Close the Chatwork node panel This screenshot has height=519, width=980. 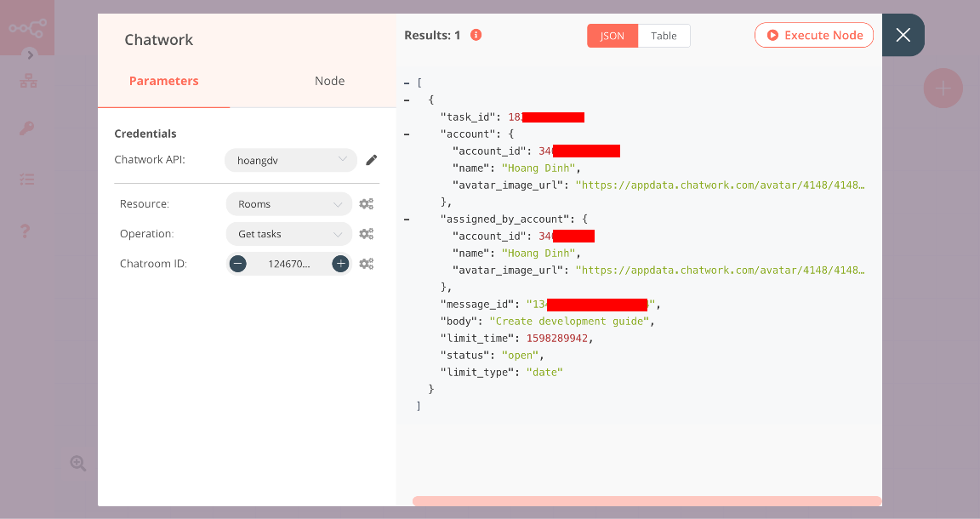tap(903, 35)
